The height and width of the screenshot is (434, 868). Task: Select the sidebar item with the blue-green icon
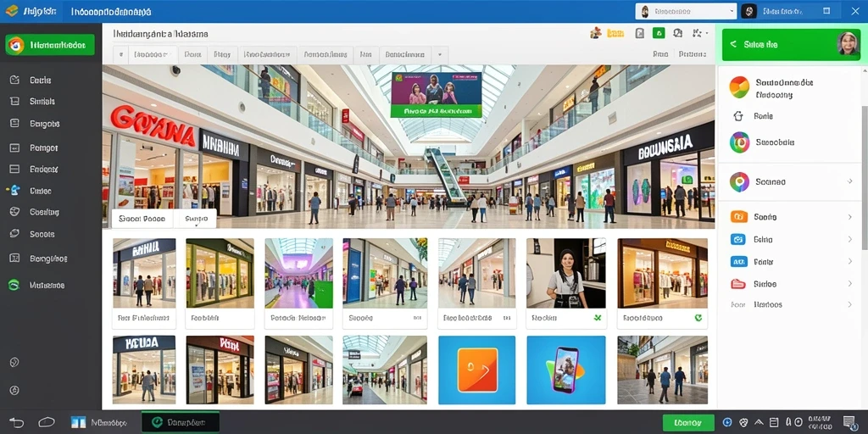click(51, 191)
